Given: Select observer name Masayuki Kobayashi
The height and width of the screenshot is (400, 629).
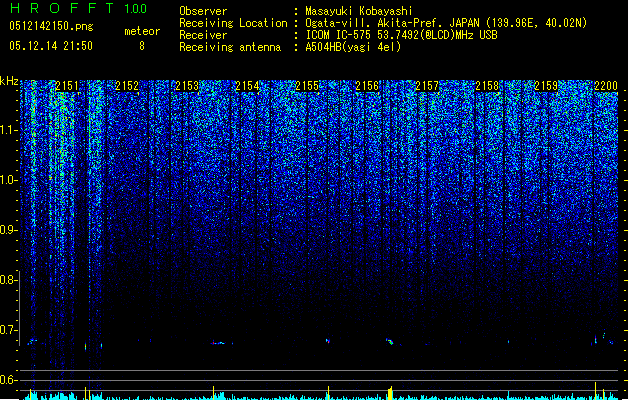Looking at the screenshot, I should [359, 11].
